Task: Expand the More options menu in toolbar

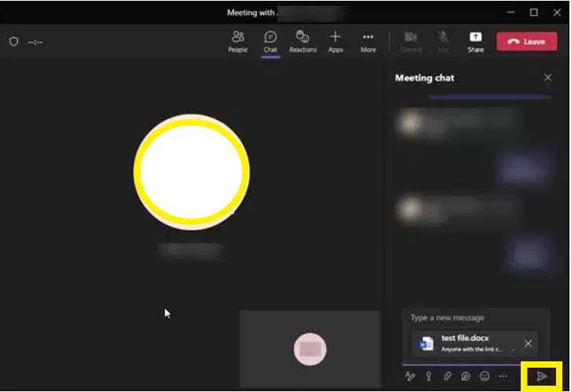Action: pos(368,42)
